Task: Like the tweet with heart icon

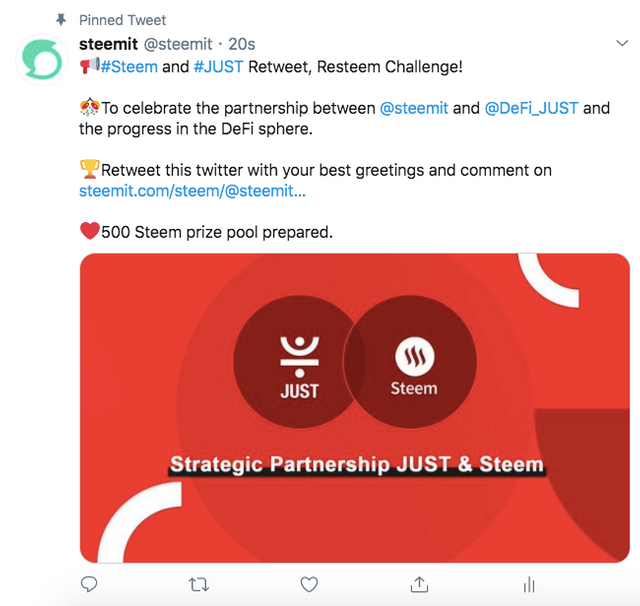Action: (309, 584)
